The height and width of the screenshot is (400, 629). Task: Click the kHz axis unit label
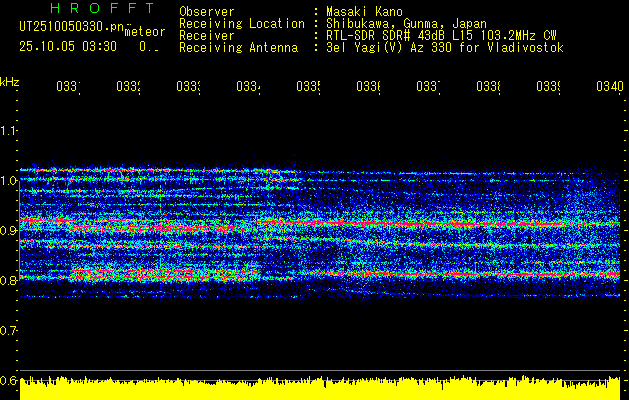point(10,82)
